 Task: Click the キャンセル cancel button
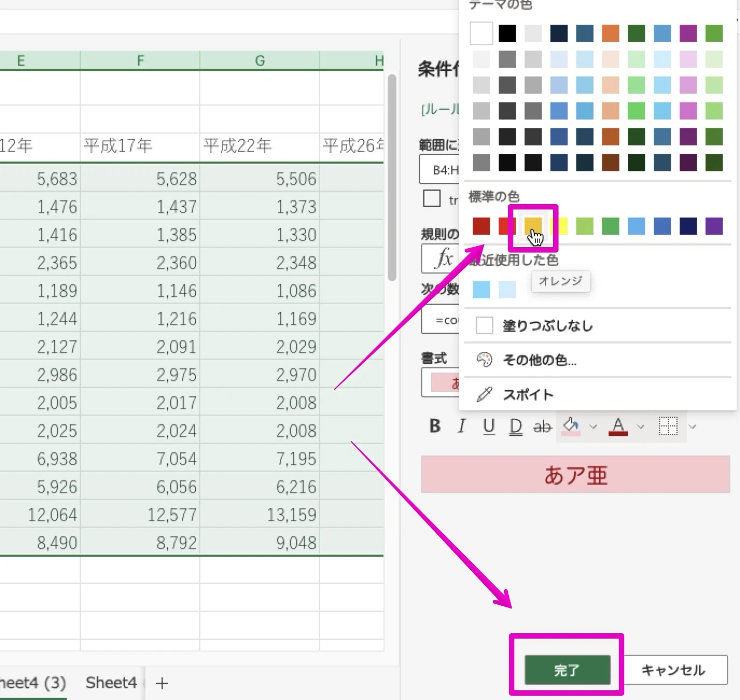pyautogui.click(x=673, y=670)
